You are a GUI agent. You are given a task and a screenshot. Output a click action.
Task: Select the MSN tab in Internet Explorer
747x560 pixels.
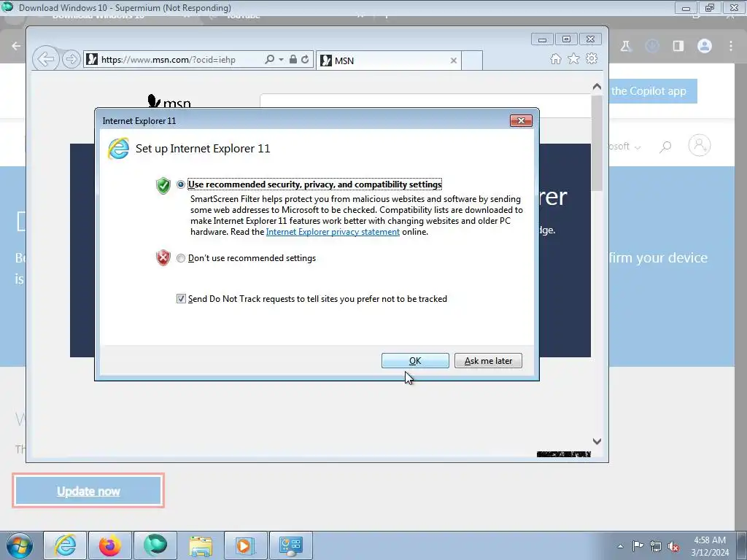(x=388, y=61)
